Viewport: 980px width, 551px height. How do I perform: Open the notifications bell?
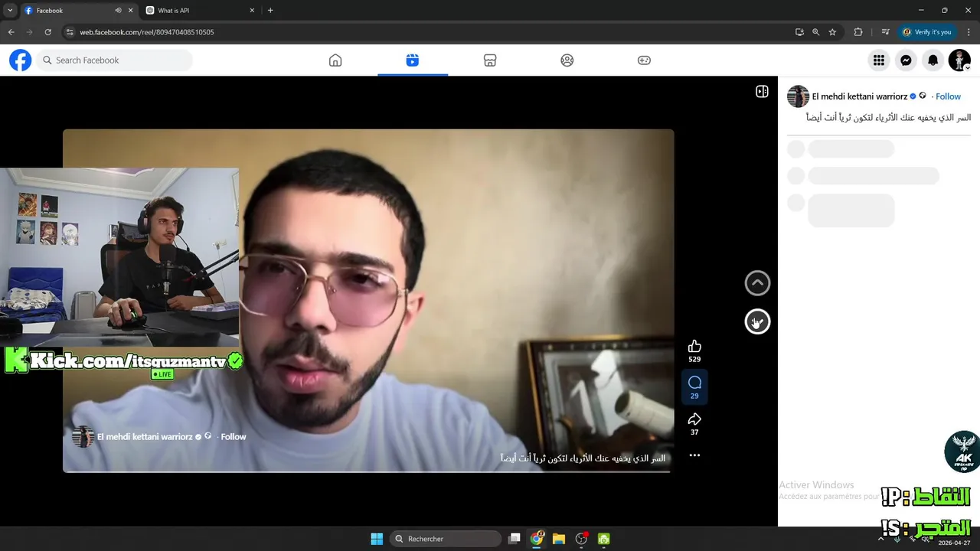click(x=933, y=60)
